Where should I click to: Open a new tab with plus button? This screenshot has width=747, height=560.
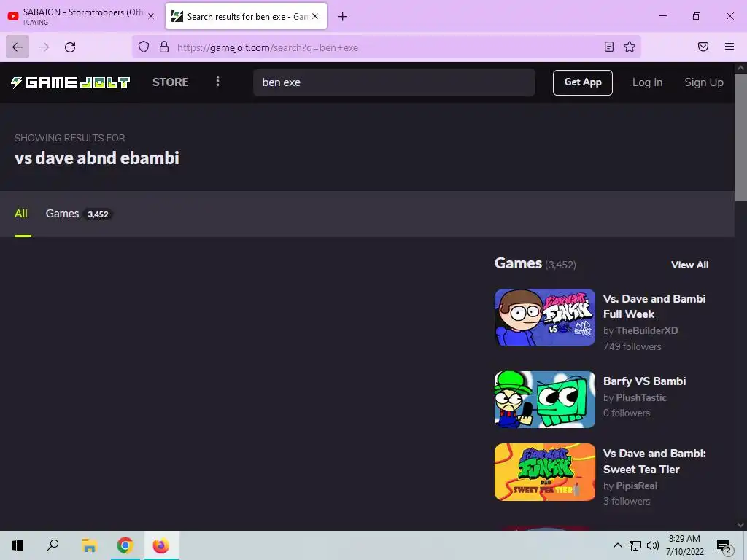pos(343,17)
